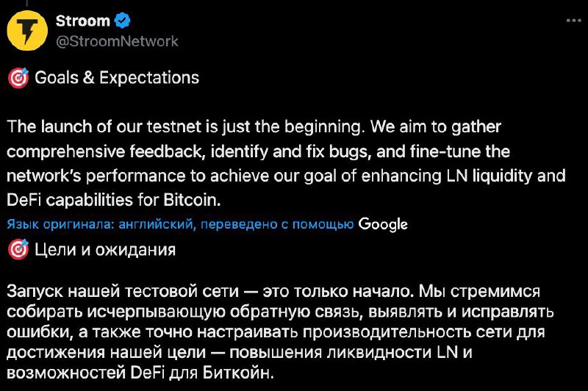Select the 'Goals & Expectations' heading text
The image size is (588, 391).
coord(117,78)
